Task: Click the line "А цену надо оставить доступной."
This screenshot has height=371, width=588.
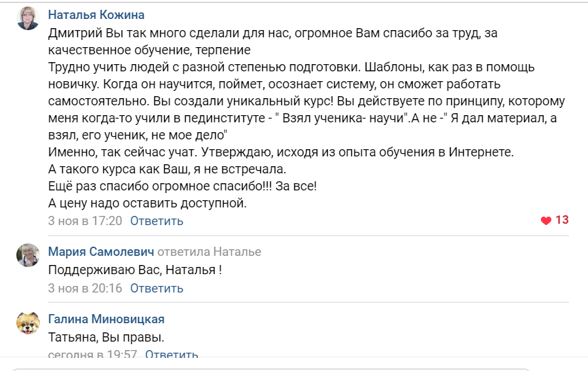Action: click(147, 203)
